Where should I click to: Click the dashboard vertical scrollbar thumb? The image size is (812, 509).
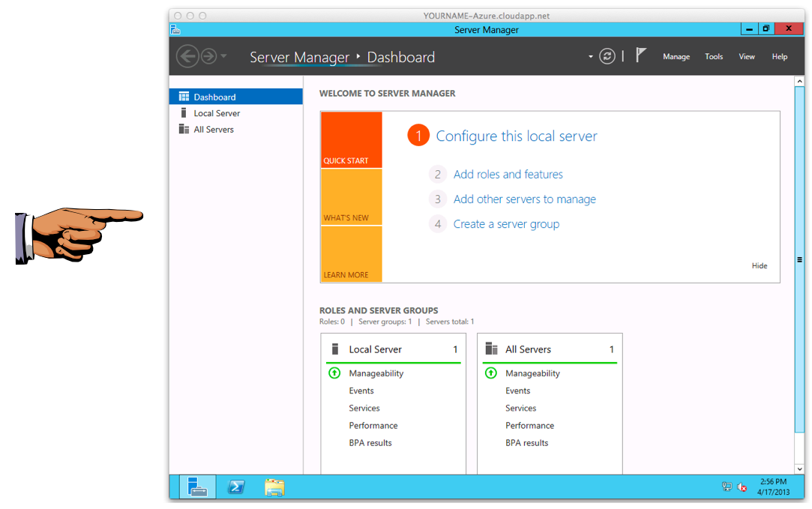click(799, 259)
